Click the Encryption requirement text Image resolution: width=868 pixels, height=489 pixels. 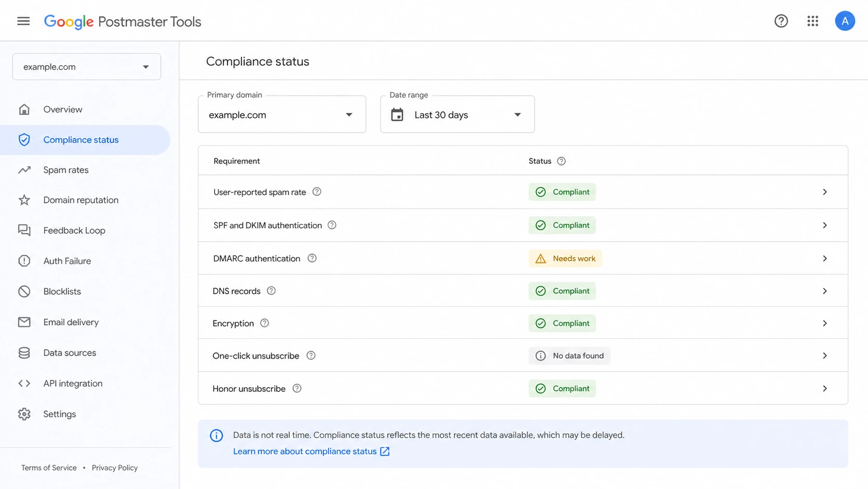(x=233, y=323)
